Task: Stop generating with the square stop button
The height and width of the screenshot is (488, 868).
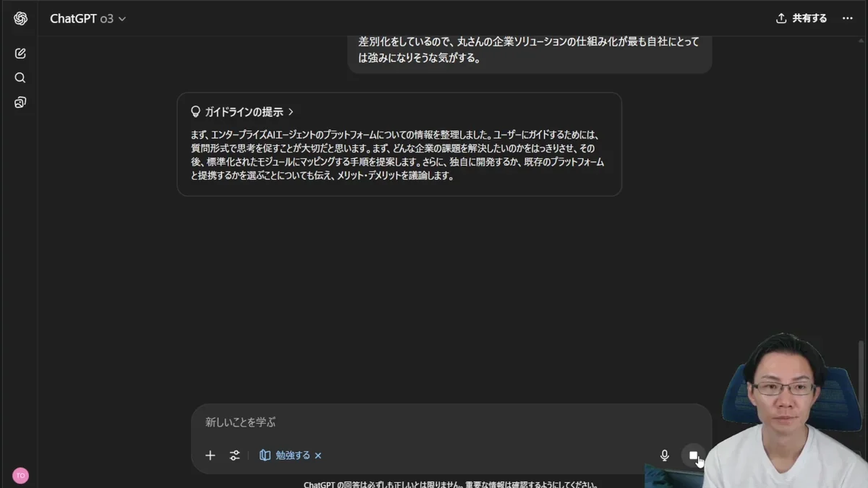Action: point(693,455)
